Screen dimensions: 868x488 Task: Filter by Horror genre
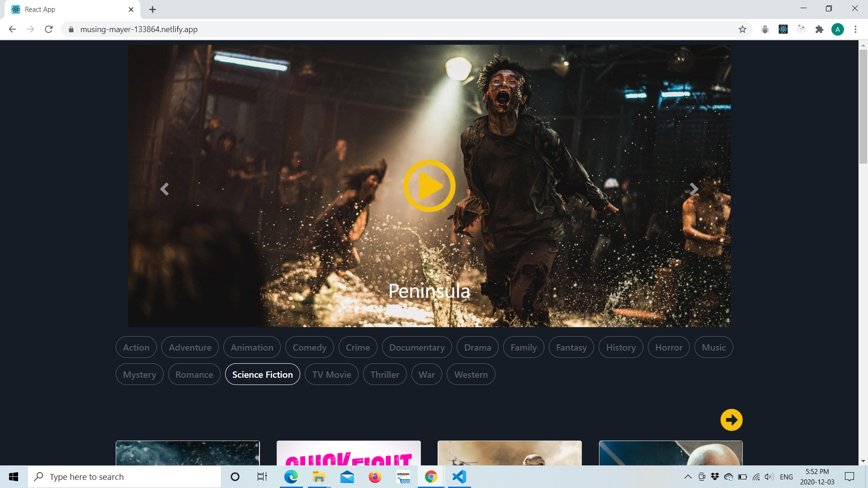[x=669, y=347]
